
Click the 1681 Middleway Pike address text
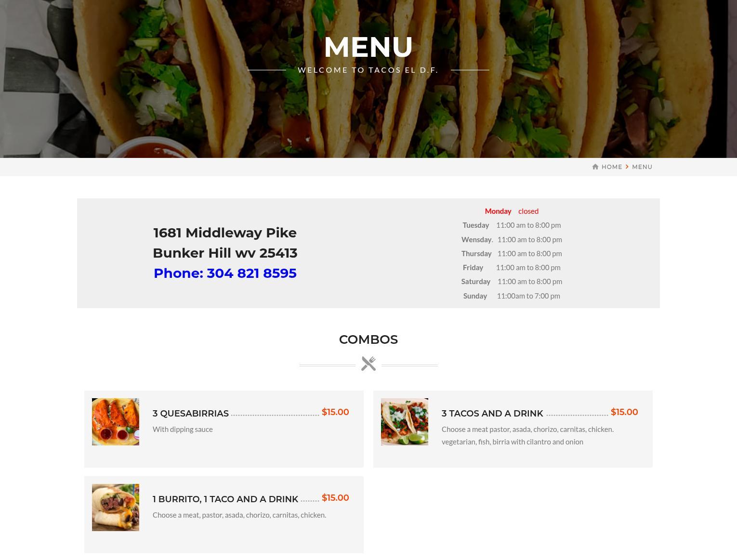(x=225, y=233)
